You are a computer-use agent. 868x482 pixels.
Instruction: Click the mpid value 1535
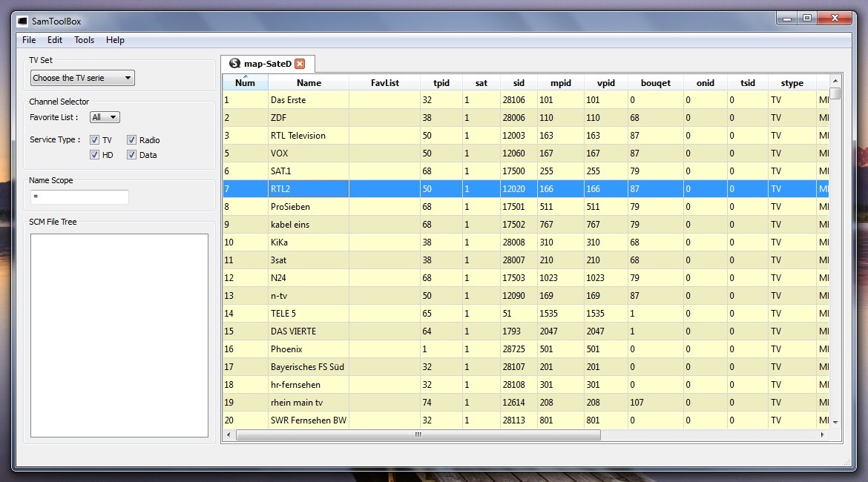(548, 313)
